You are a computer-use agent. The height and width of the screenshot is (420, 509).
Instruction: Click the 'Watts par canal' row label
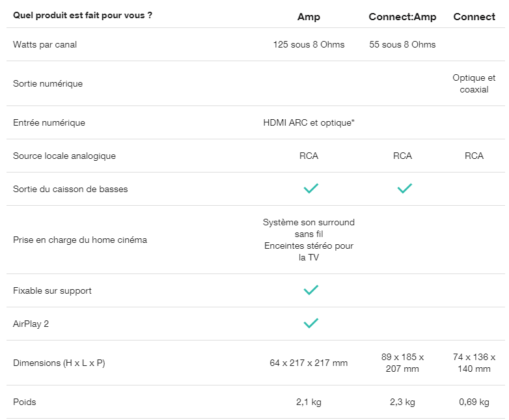tap(45, 44)
